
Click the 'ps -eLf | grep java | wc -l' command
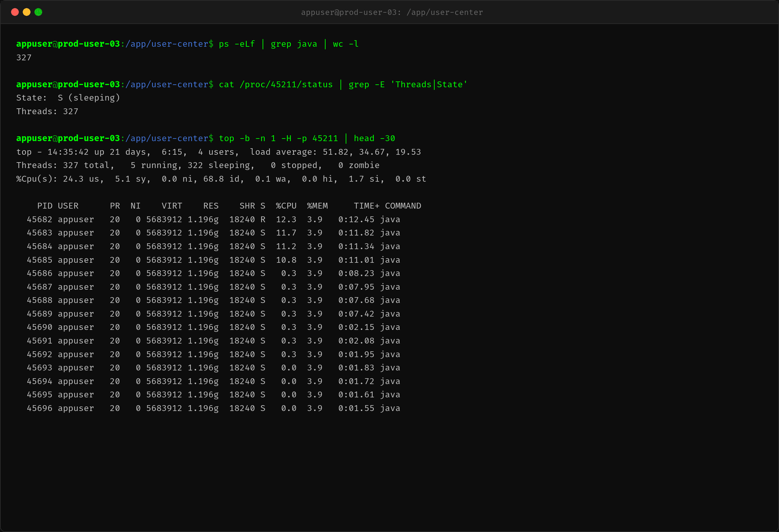(x=289, y=44)
